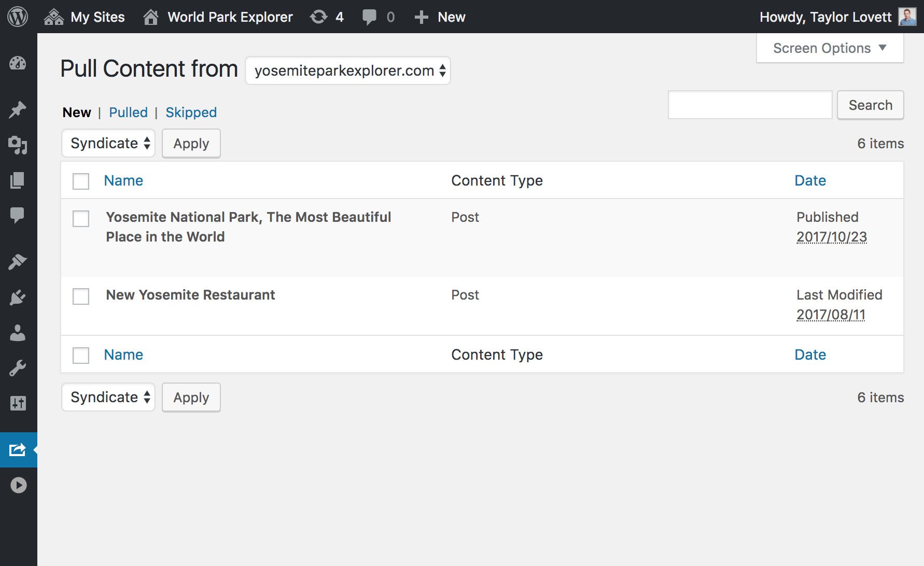Image resolution: width=924 pixels, height=566 pixels.
Task: Switch to the Skipped tab
Action: 191,112
